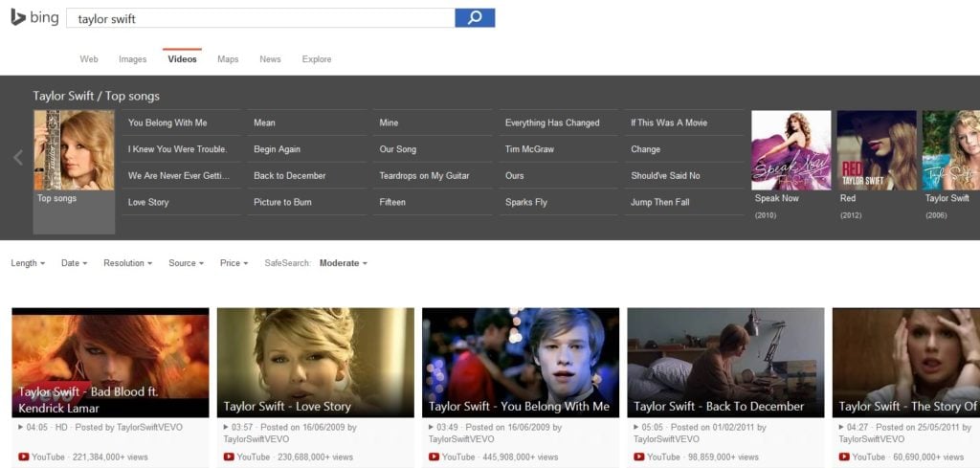Viewport: 980px width, 468px height.
Task: Click the 98,859,000+ views text
Action: pyautogui.click(x=724, y=457)
